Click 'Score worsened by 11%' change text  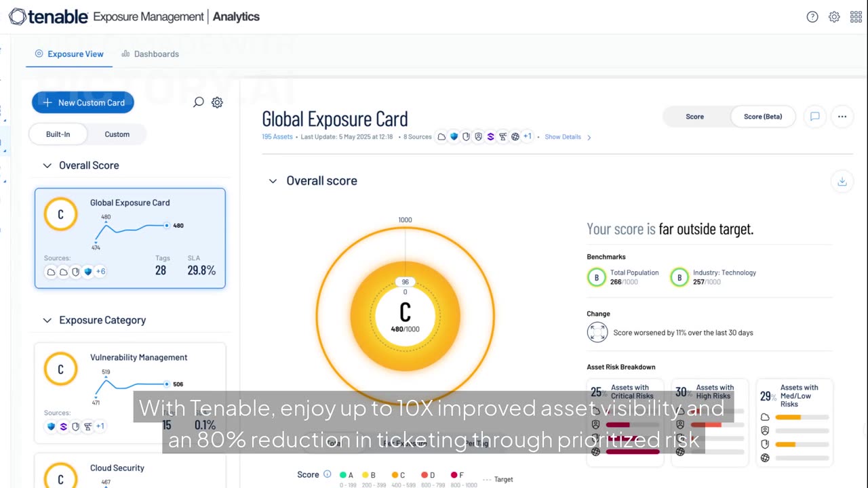(683, 333)
